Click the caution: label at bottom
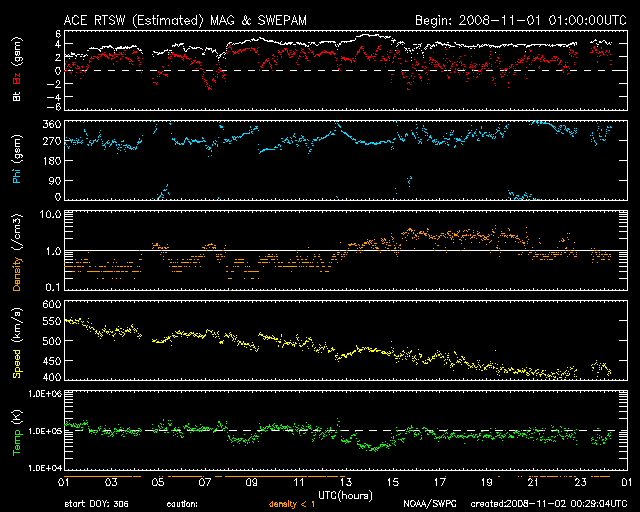640x512 pixels. click(x=182, y=503)
